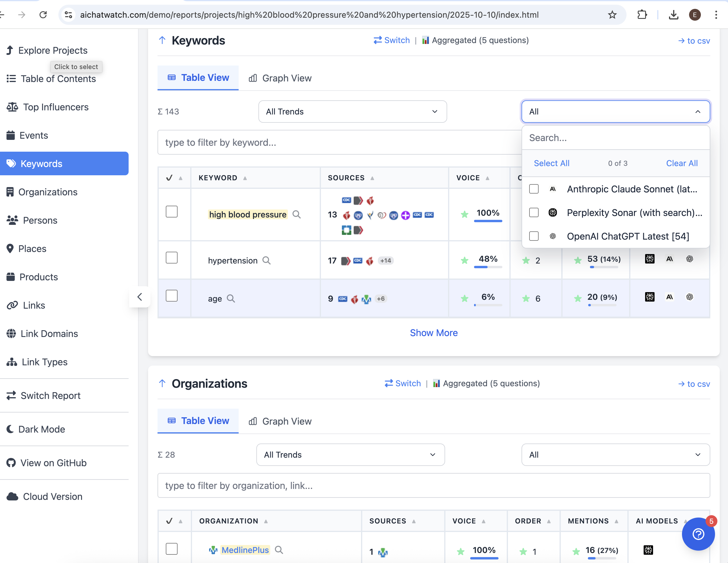Open the Keywords All Trends dropdown
The height and width of the screenshot is (563, 728).
coord(352,112)
